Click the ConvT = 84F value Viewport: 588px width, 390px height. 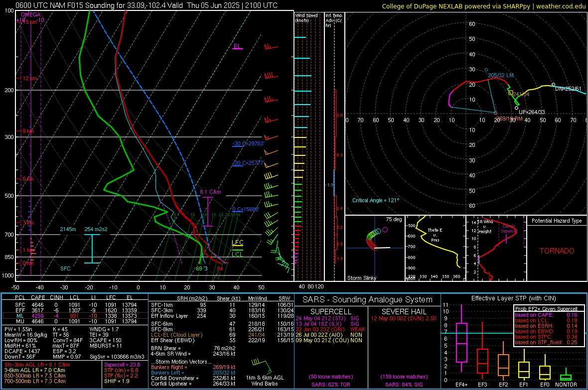68,340
